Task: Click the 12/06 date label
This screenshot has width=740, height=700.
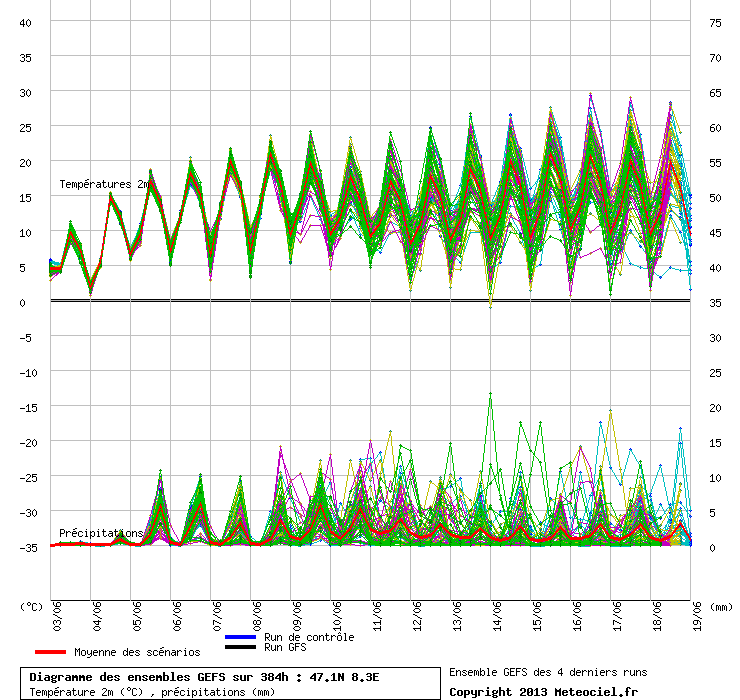Action: click(417, 616)
